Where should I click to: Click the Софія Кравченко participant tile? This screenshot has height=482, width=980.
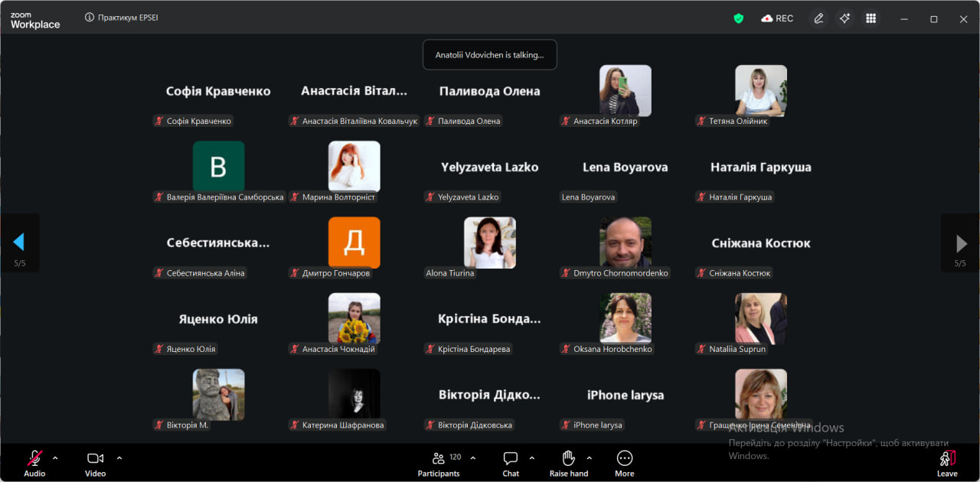[x=218, y=91]
